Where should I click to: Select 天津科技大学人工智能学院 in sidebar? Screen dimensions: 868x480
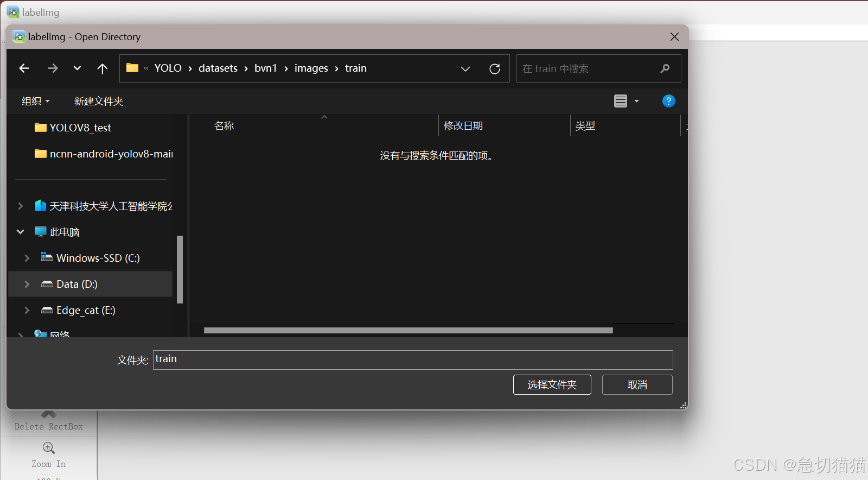coord(103,206)
